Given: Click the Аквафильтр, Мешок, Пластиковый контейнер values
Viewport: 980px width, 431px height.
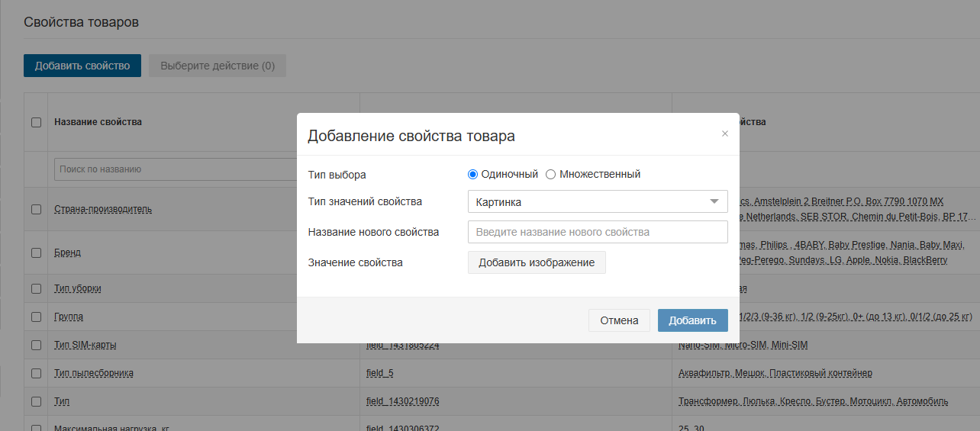Looking at the screenshot, I should point(775,373).
